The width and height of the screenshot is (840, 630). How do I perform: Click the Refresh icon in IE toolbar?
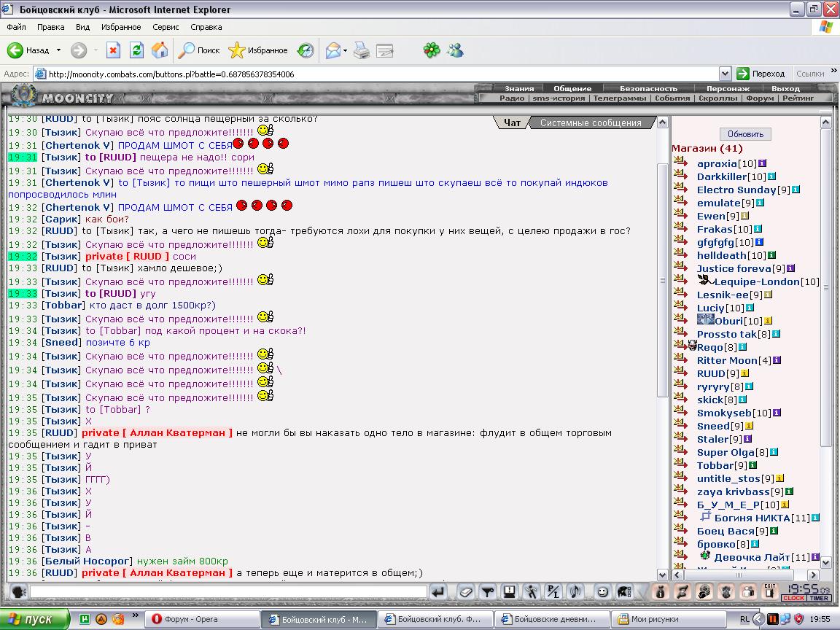click(136, 50)
